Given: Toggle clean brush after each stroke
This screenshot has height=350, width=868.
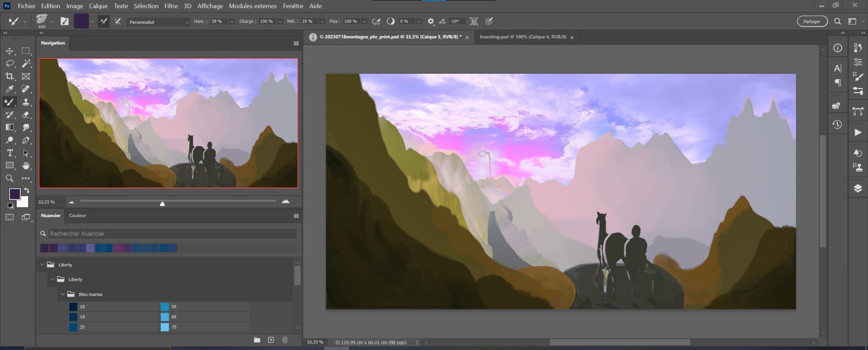Looking at the screenshot, I should click(x=118, y=22).
